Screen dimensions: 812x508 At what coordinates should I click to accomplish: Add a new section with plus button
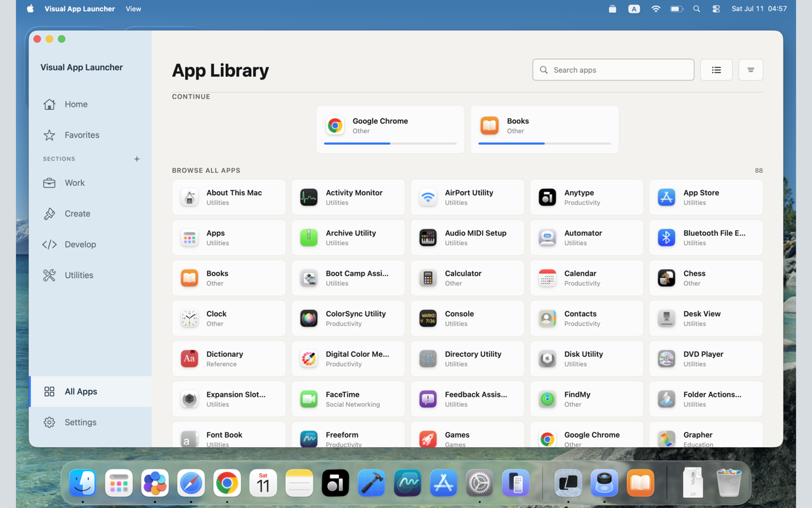(137, 159)
